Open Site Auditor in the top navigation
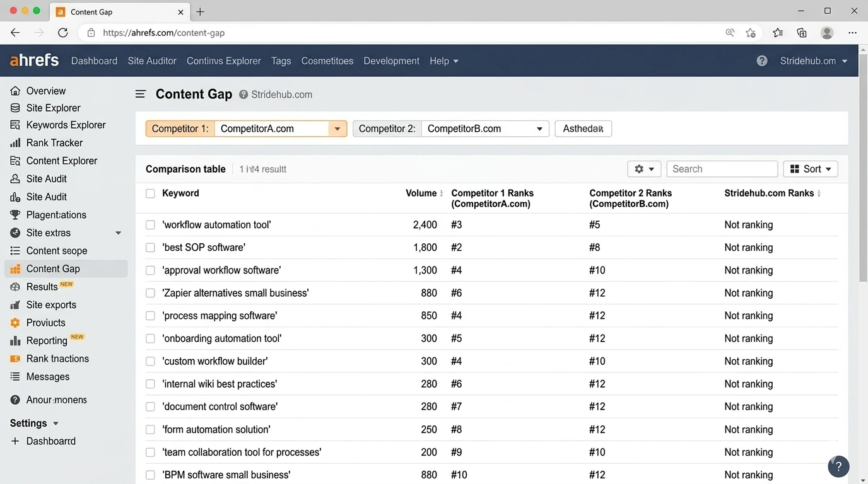Screen dimensions: 868x484 pos(152,61)
